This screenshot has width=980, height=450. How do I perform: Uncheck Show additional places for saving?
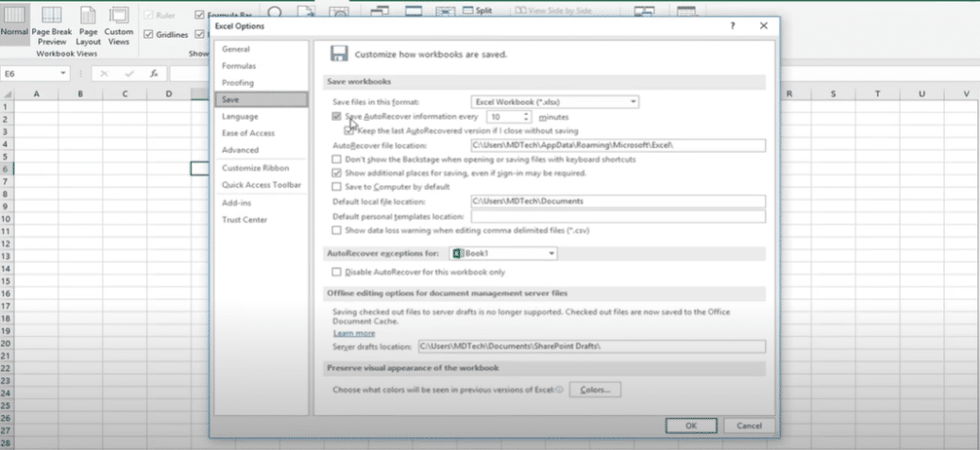pyautogui.click(x=337, y=173)
